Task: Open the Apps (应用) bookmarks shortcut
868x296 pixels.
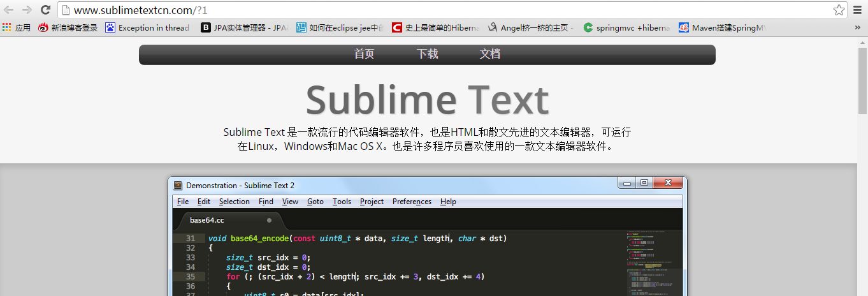Action: click(x=17, y=27)
